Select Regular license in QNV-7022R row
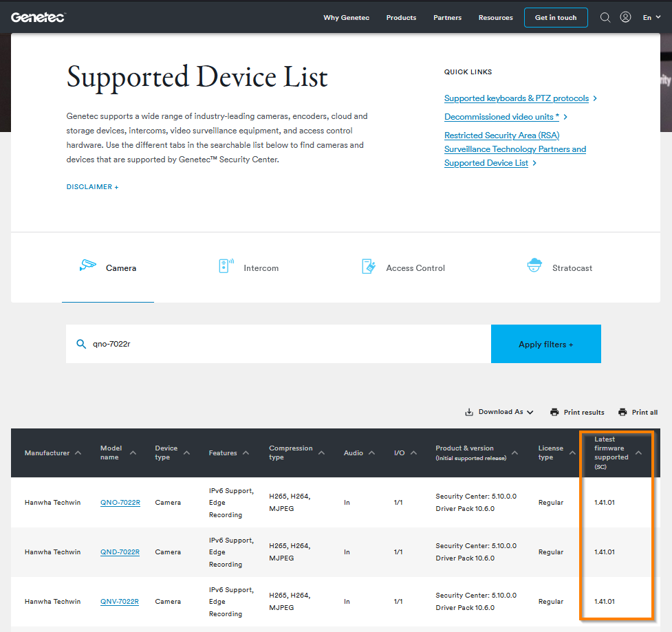The image size is (672, 632). (551, 602)
